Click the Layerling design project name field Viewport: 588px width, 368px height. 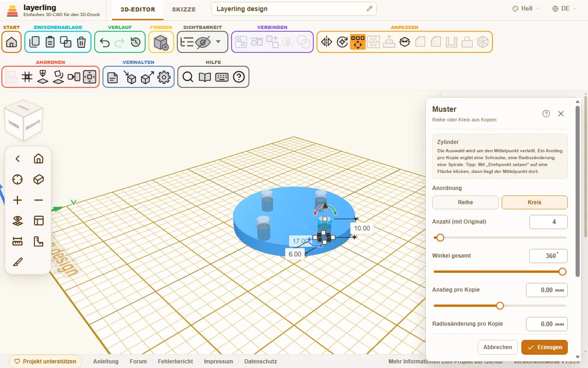pyautogui.click(x=294, y=9)
